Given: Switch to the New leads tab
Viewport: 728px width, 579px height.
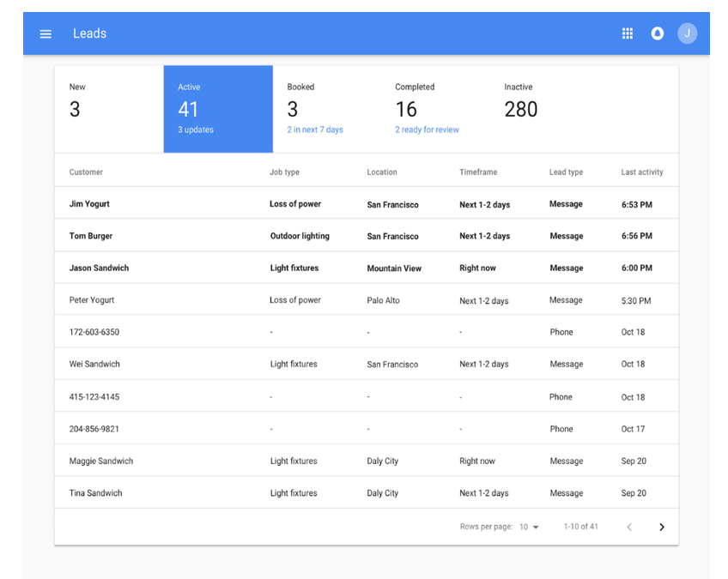Looking at the screenshot, I should (109, 109).
